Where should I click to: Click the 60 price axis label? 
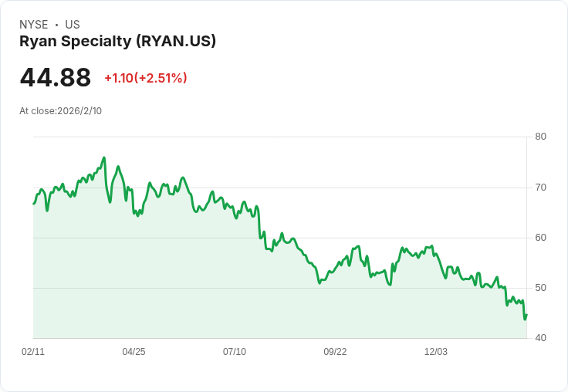[540, 238]
